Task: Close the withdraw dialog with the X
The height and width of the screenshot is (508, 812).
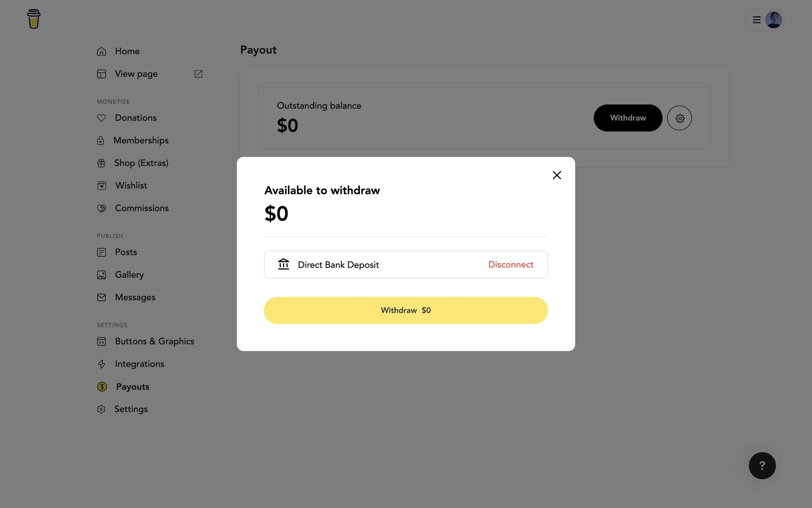Action: click(557, 175)
